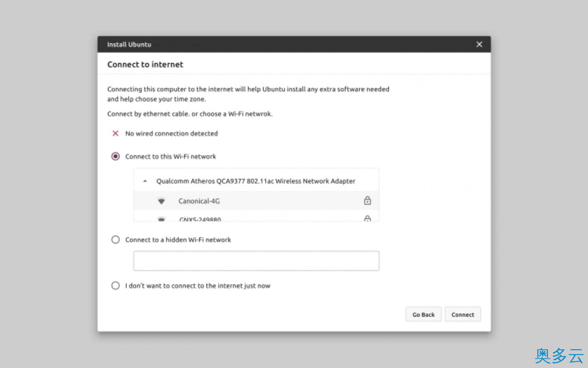This screenshot has height=368, width=588.
Task: Click the "No wired connection detected" text
Action: [171, 134]
